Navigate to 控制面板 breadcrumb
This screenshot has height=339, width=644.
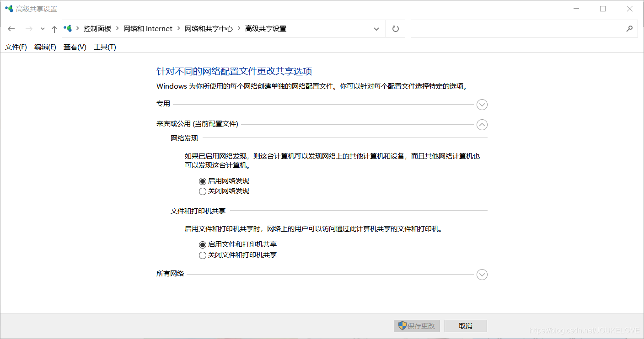(97, 28)
